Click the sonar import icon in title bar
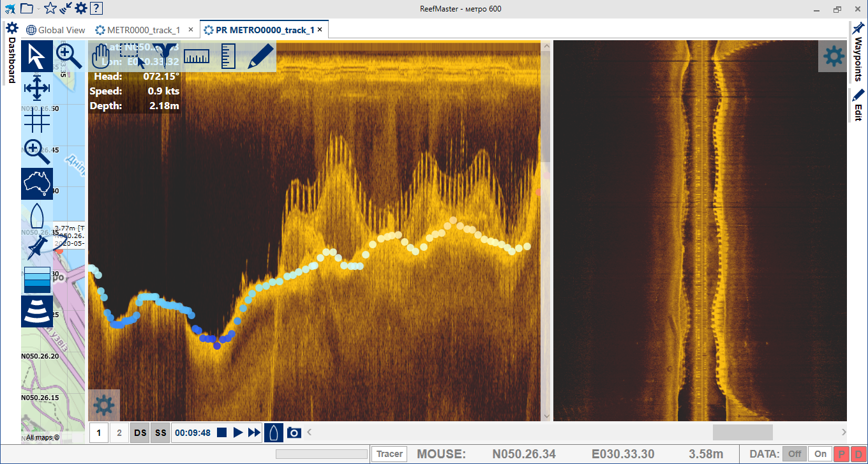 [65, 8]
